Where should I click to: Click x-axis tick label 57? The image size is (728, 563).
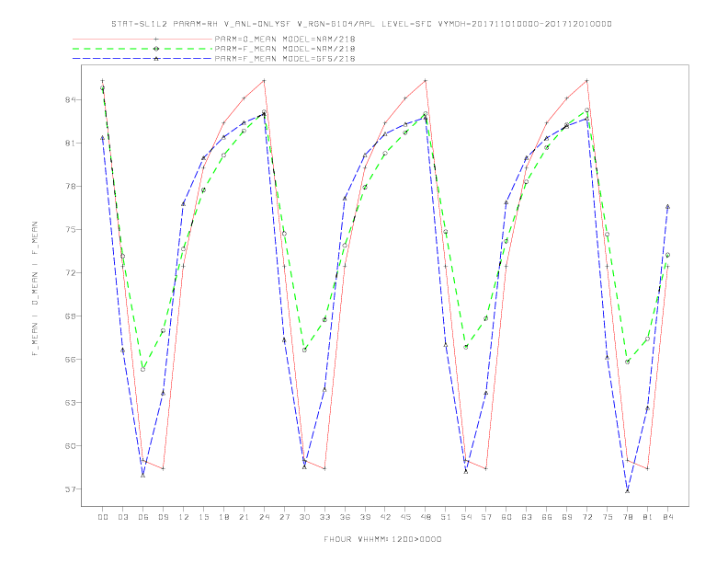(x=486, y=517)
